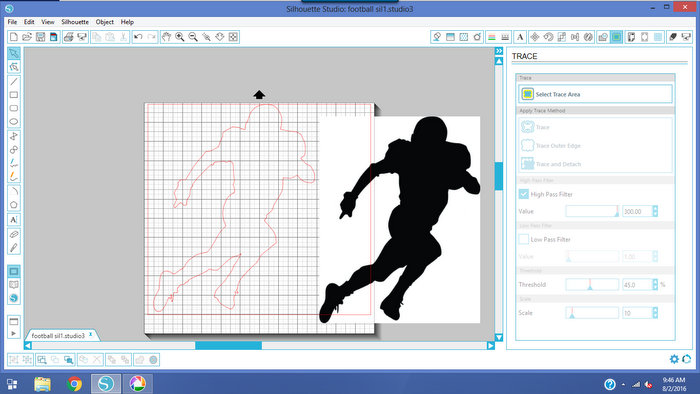The width and height of the screenshot is (700, 394).
Task: Pick the Draw a Line tool
Action: click(14, 82)
